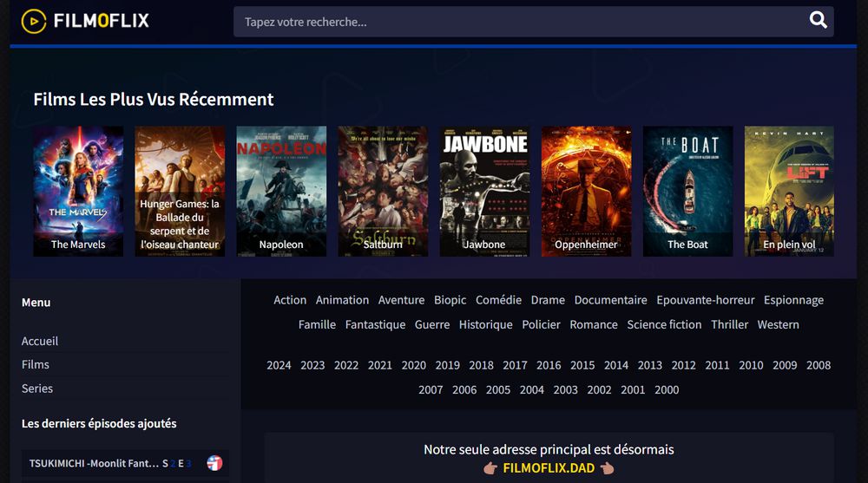Open The Marvels movie poster
This screenshot has height=483, width=868.
point(78,191)
